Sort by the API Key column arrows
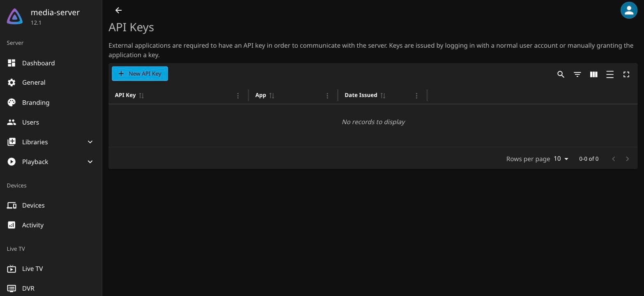The image size is (644, 296). pos(141,95)
